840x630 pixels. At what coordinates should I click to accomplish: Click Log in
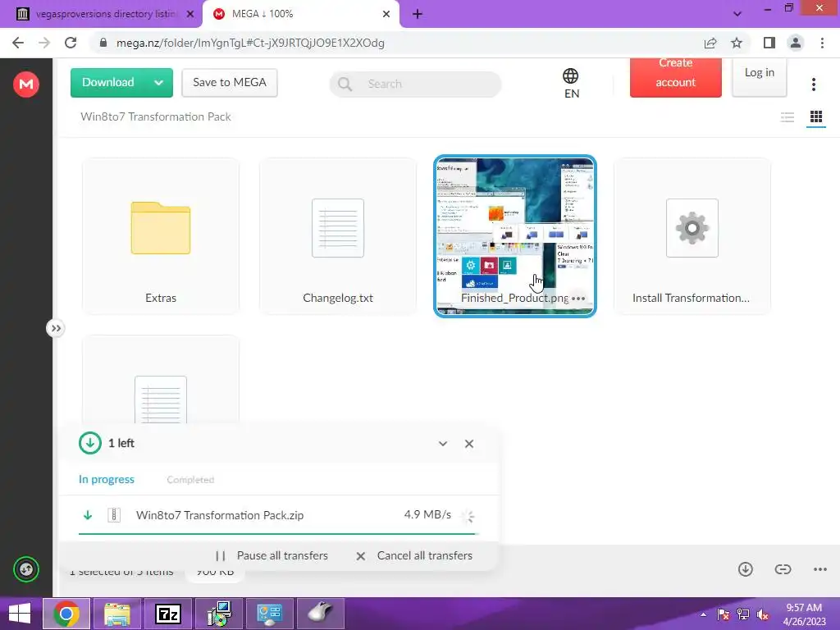(x=759, y=78)
